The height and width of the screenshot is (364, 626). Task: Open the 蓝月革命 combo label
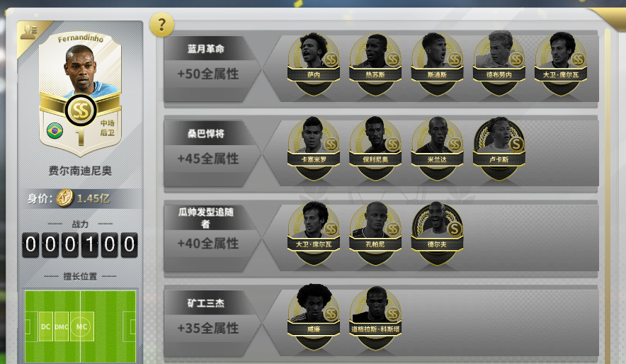click(205, 49)
